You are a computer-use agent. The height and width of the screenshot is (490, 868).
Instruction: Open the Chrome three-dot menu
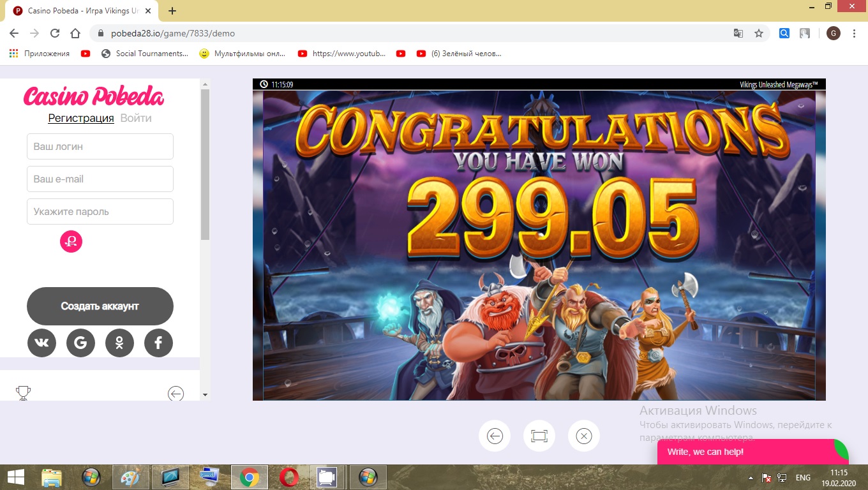(x=854, y=33)
